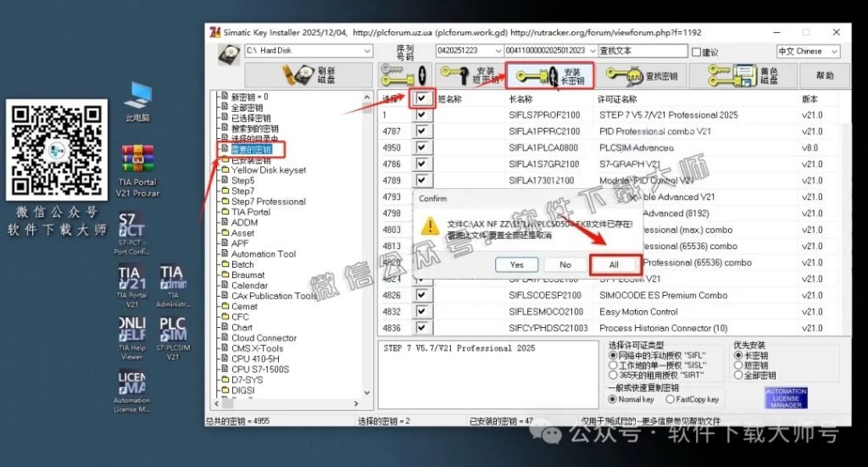Click tree scrollbar up arrow
The image size is (868, 467).
(366, 97)
